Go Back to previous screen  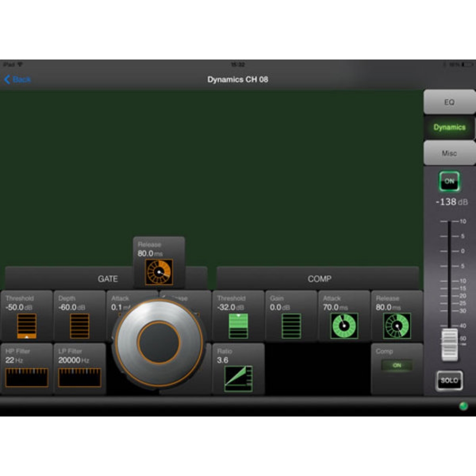18,79
